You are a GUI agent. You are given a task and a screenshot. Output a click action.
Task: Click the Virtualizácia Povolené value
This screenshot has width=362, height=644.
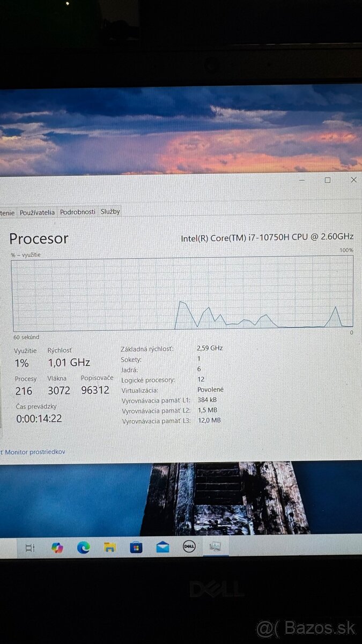click(211, 390)
